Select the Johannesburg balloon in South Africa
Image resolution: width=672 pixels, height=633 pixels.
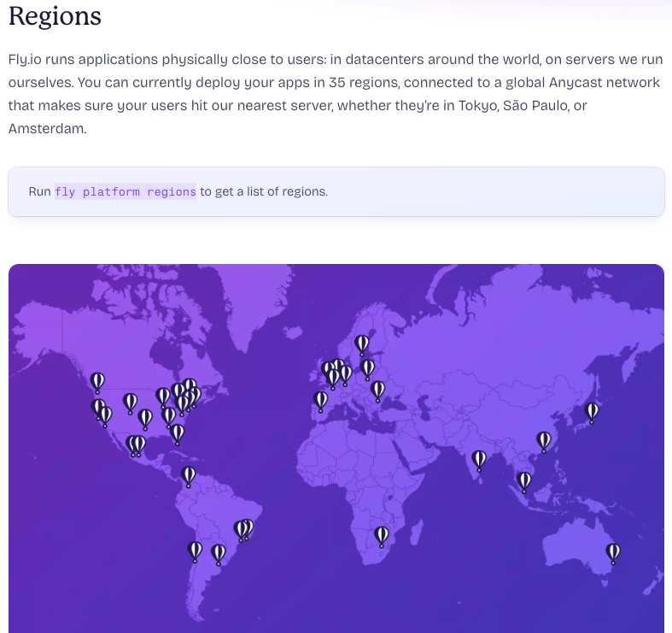pos(382,537)
